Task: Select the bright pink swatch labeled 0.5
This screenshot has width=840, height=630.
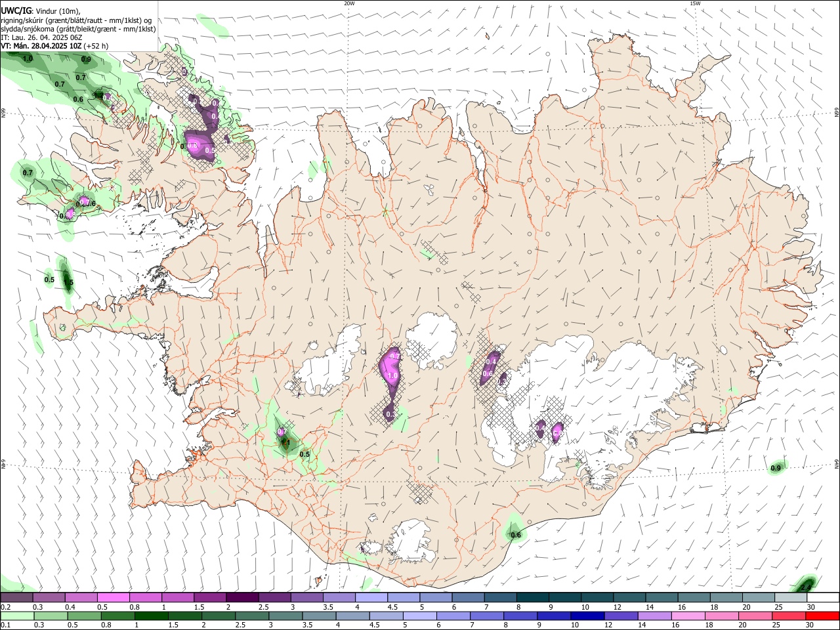Action: (113, 597)
